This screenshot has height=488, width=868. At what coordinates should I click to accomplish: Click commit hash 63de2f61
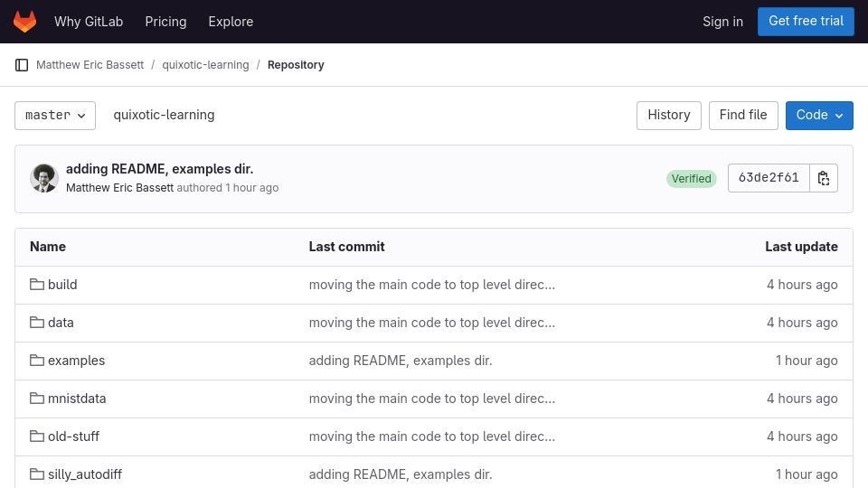click(769, 178)
